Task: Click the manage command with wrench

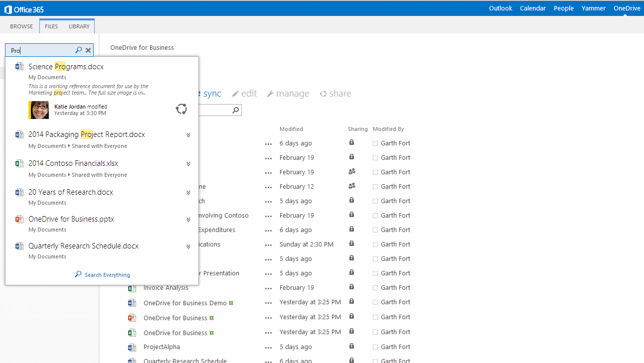Action: pyautogui.click(x=288, y=94)
